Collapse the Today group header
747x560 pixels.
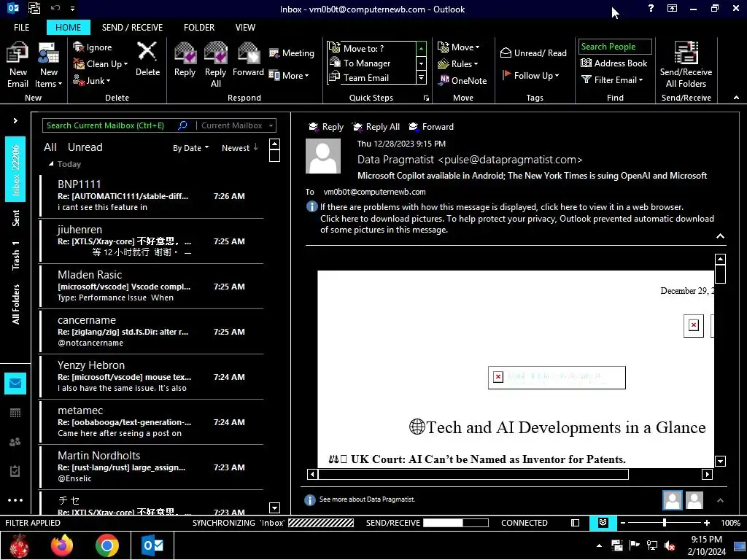(x=51, y=163)
